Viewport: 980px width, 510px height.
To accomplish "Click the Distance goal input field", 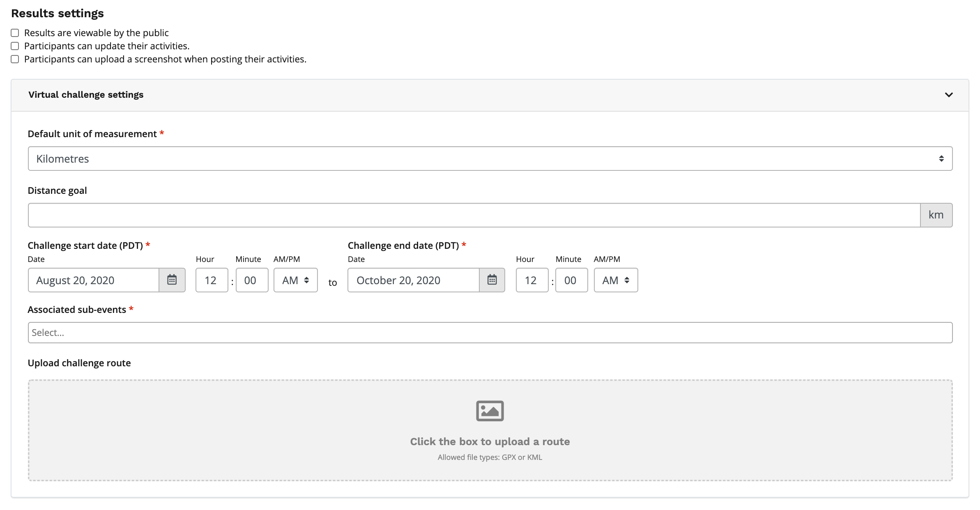I will 474,215.
